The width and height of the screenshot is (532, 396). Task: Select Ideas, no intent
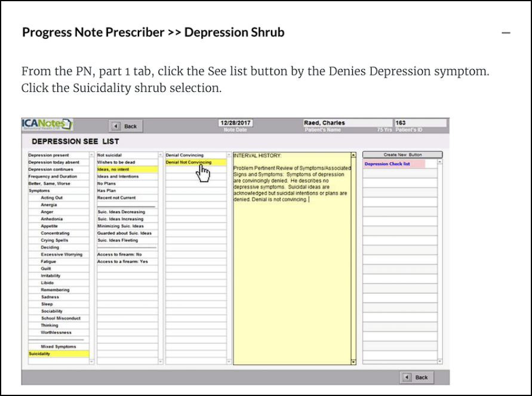click(128, 169)
